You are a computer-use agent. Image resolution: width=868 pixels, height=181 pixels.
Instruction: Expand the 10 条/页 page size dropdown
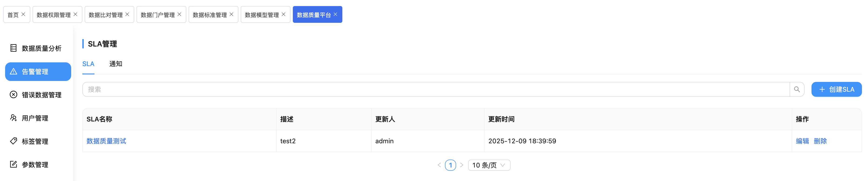click(489, 165)
